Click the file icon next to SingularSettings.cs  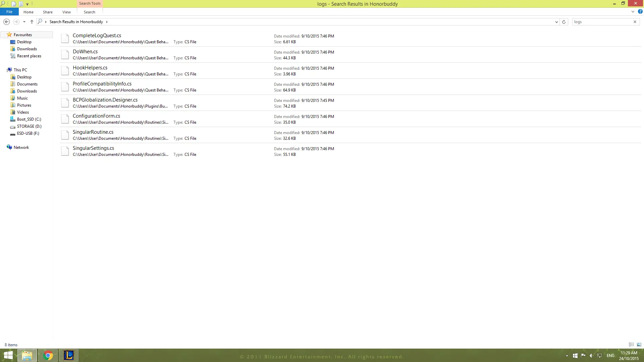coord(65,151)
